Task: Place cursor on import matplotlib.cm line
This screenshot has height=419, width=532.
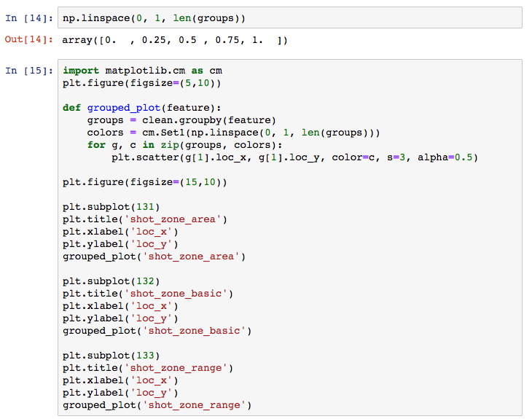Action: click(x=142, y=71)
